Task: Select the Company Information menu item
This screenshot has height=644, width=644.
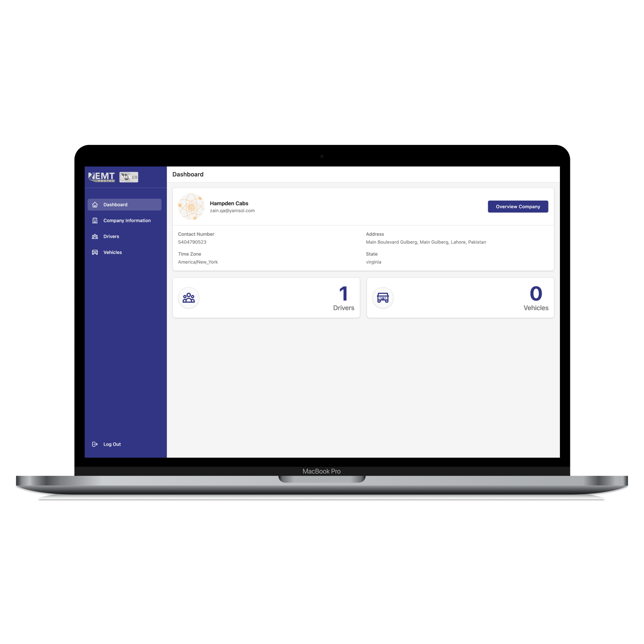Action: point(126,221)
